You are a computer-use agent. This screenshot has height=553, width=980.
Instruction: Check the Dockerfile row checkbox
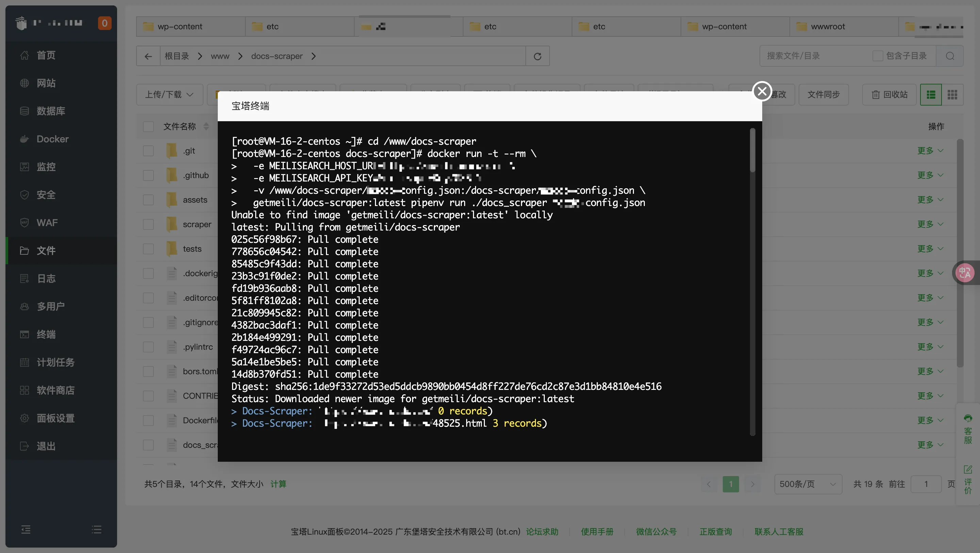148,421
